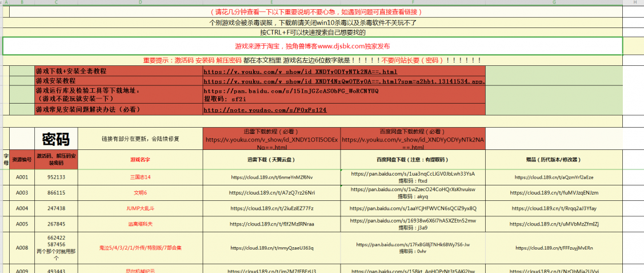
Task: Select the 游戏运行库及检验工具等下载地址 cell
Action: pos(119,94)
